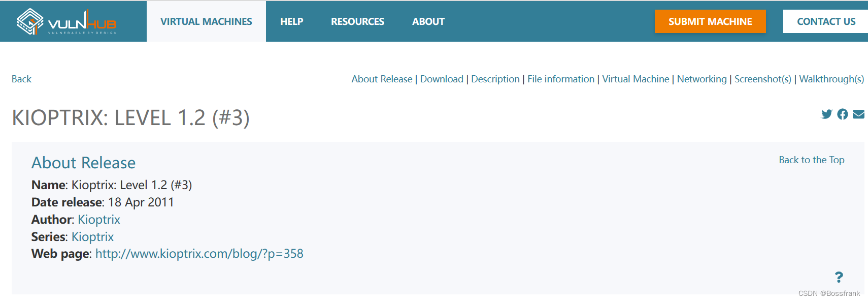Viewport: 868px width, 301px height.
Task: Share on Twitter icon
Action: pyautogui.click(x=827, y=114)
